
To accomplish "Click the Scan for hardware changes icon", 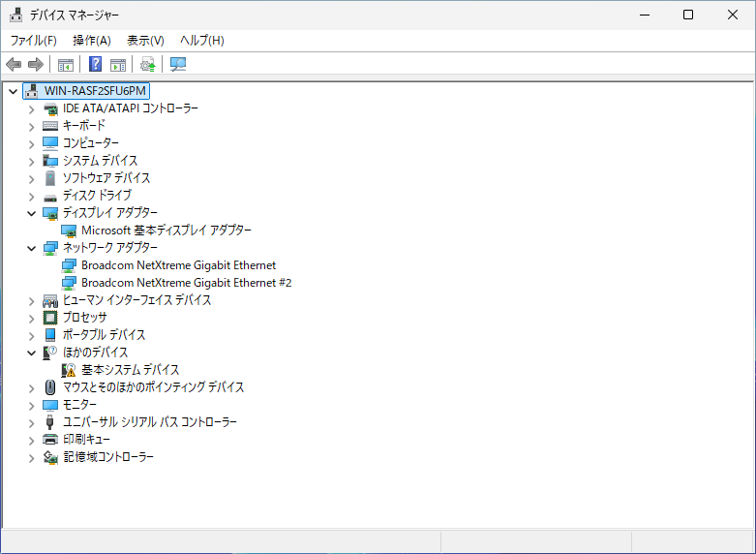I will [178, 65].
